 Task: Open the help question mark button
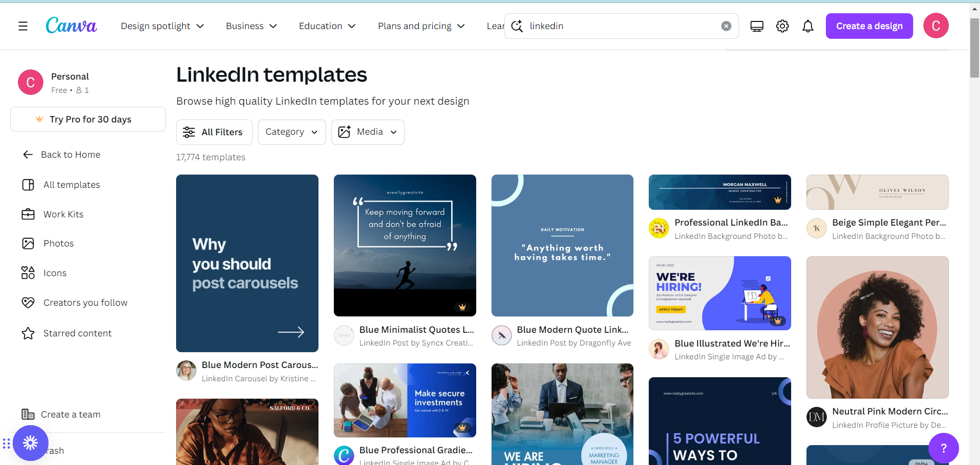(x=943, y=448)
